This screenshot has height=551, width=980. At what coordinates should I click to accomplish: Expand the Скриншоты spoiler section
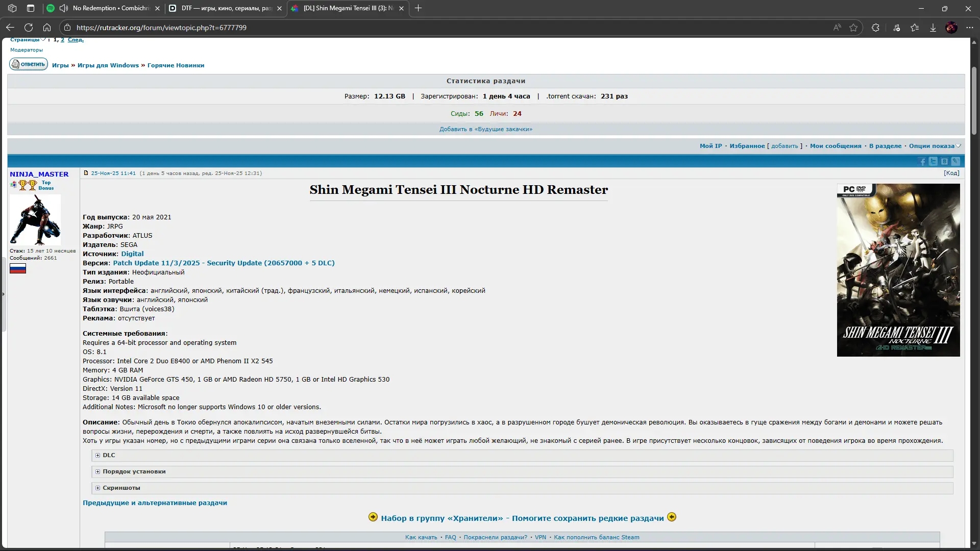coord(121,488)
